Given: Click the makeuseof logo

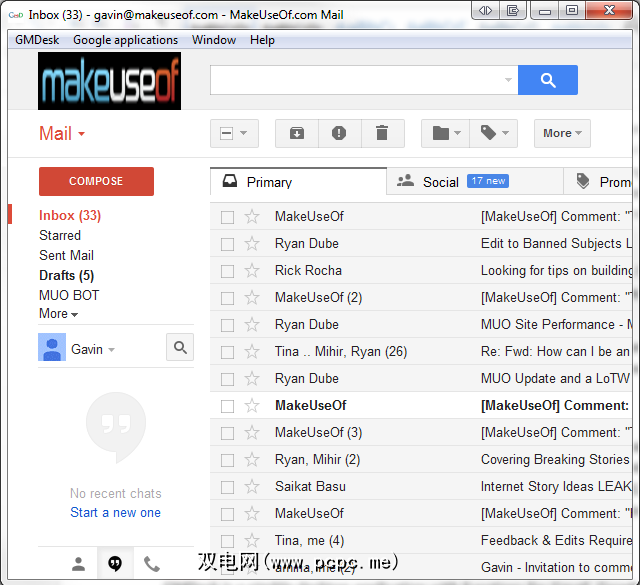Looking at the screenshot, I should (x=109, y=81).
